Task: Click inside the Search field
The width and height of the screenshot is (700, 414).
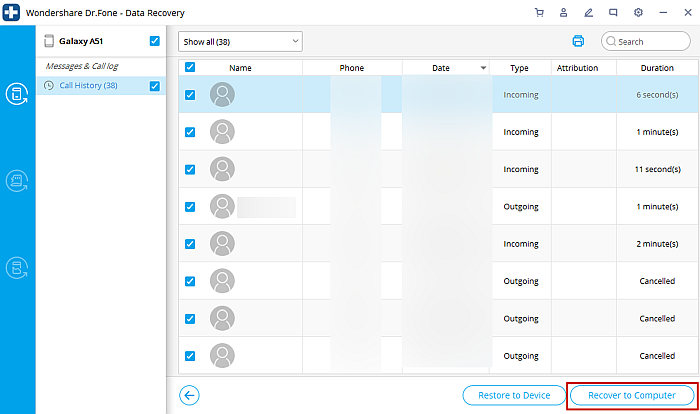Action: tap(646, 41)
